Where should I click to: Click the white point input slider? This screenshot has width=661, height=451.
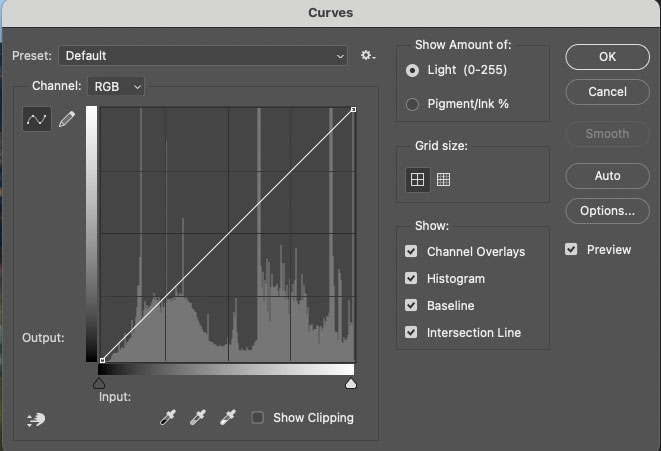pyautogui.click(x=351, y=383)
